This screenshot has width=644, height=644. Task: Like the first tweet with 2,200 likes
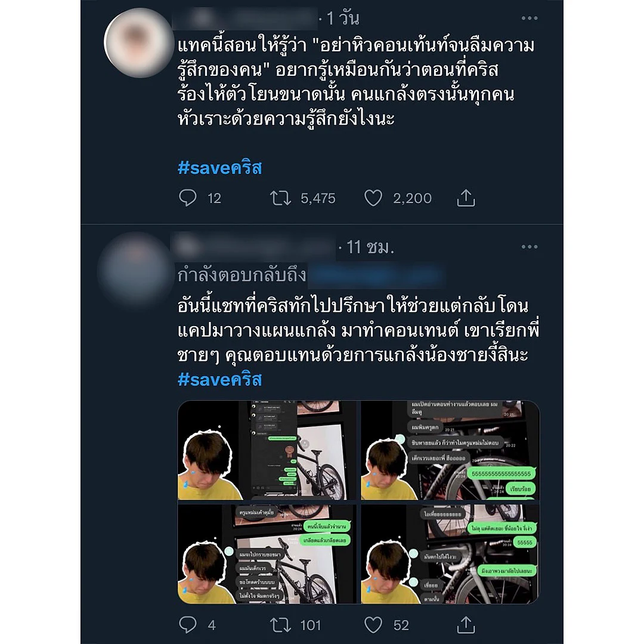(373, 198)
